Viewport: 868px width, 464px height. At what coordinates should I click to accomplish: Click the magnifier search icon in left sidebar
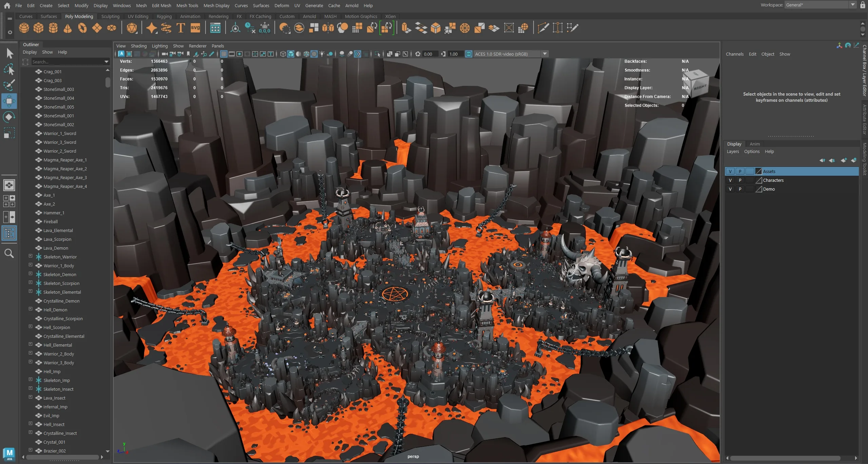click(9, 253)
